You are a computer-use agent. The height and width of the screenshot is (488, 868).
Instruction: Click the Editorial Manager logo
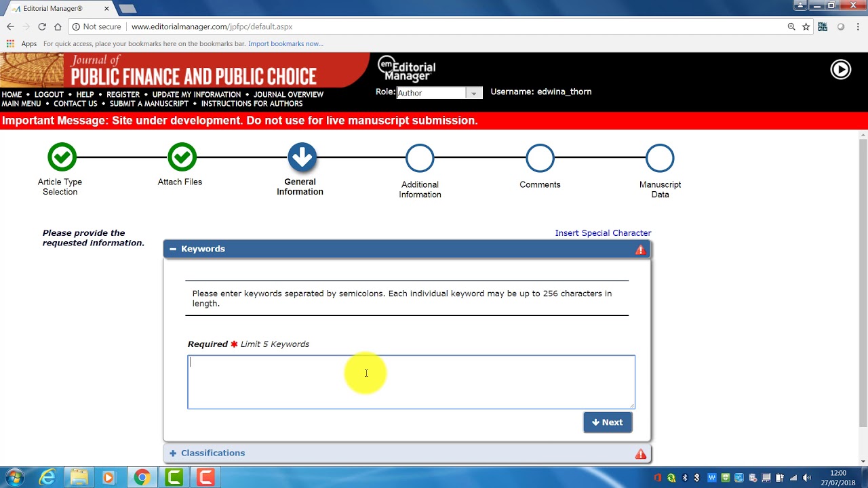click(x=407, y=68)
